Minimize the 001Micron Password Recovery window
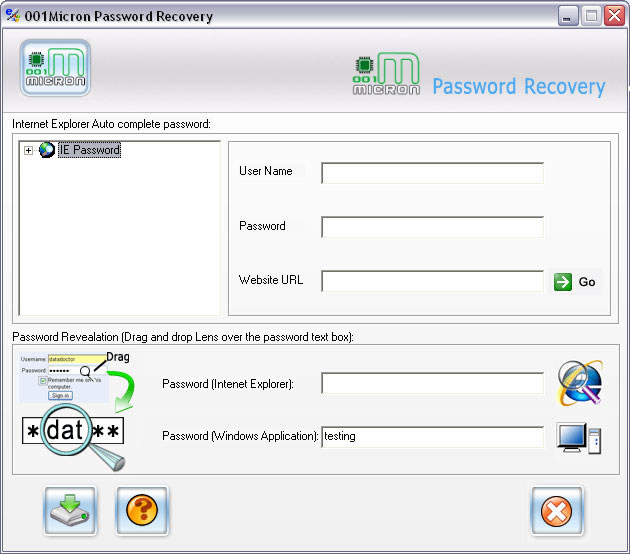This screenshot has width=630, height=554. tap(567, 16)
